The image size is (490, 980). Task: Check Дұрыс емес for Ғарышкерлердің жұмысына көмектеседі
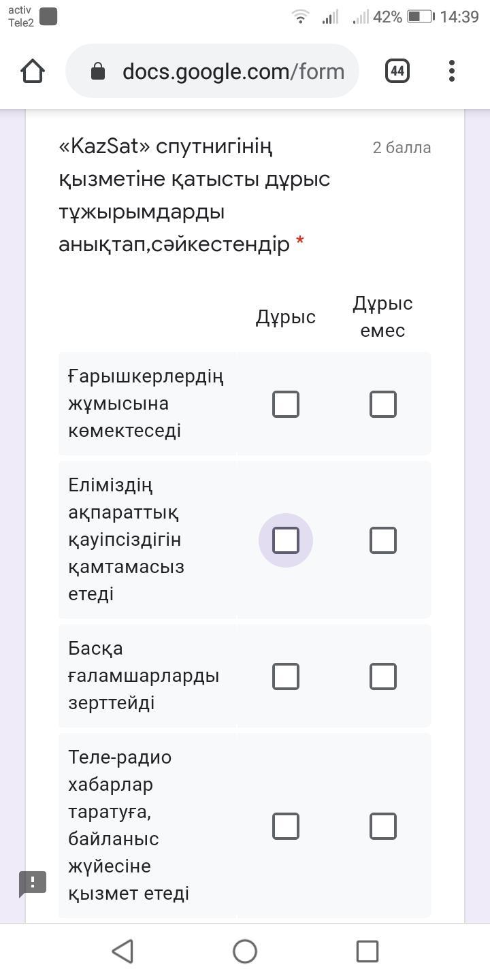pos(383,404)
